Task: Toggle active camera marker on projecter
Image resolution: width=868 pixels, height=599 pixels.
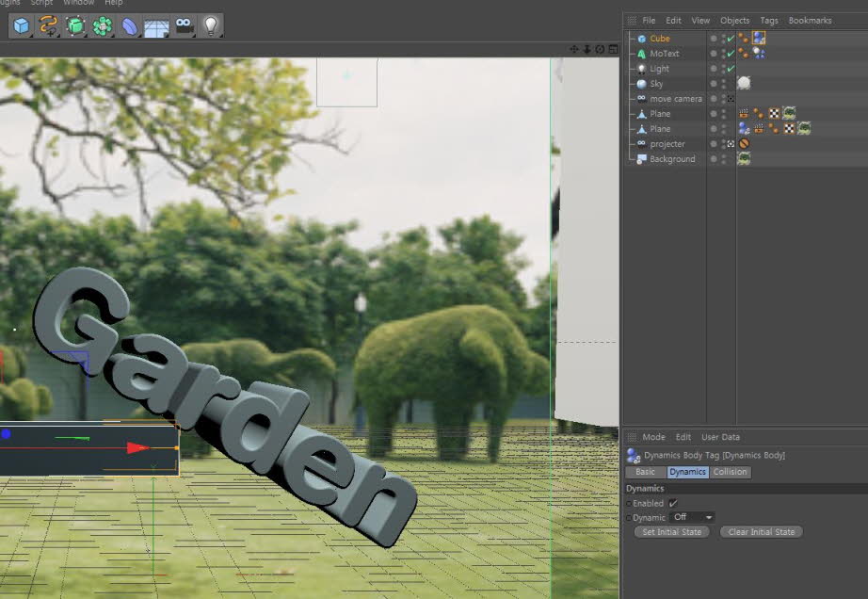Action: (731, 144)
